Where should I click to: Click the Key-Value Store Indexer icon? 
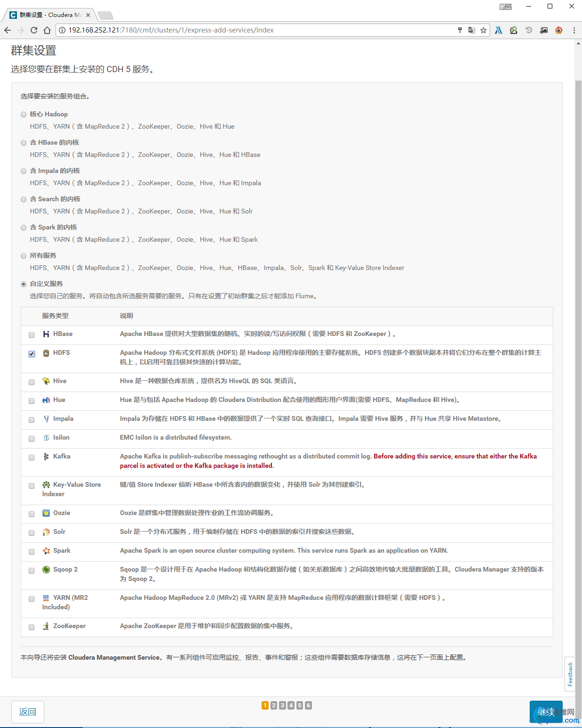click(46, 485)
